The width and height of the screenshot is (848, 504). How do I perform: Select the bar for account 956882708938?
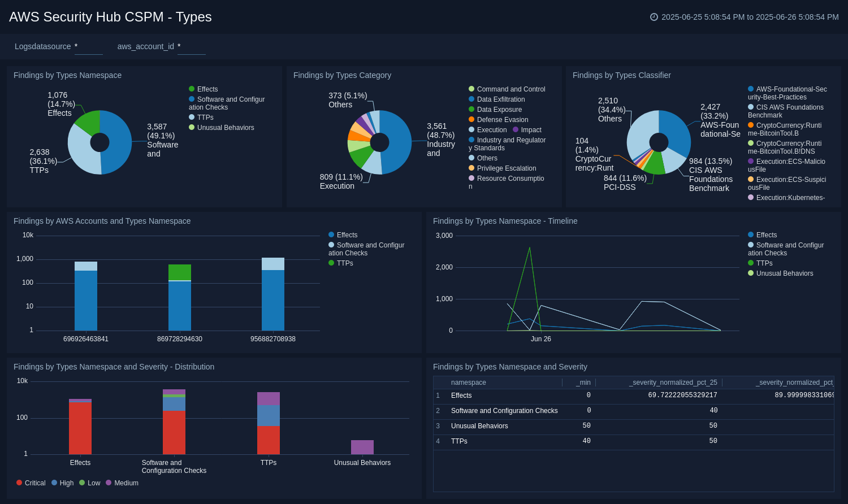click(273, 294)
